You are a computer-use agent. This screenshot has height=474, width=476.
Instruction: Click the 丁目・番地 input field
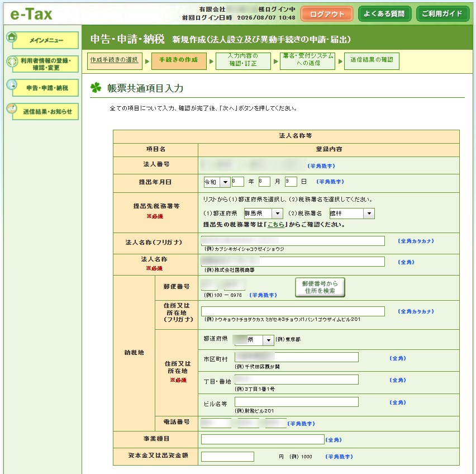tap(296, 380)
